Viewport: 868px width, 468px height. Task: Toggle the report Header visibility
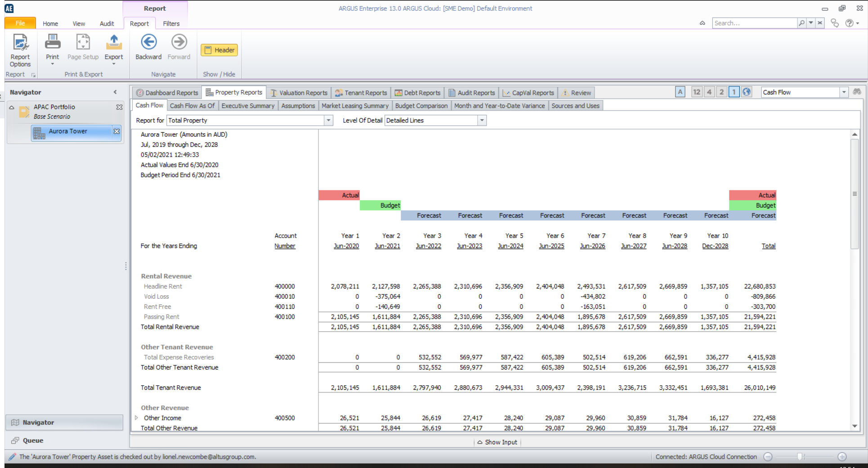tap(219, 50)
